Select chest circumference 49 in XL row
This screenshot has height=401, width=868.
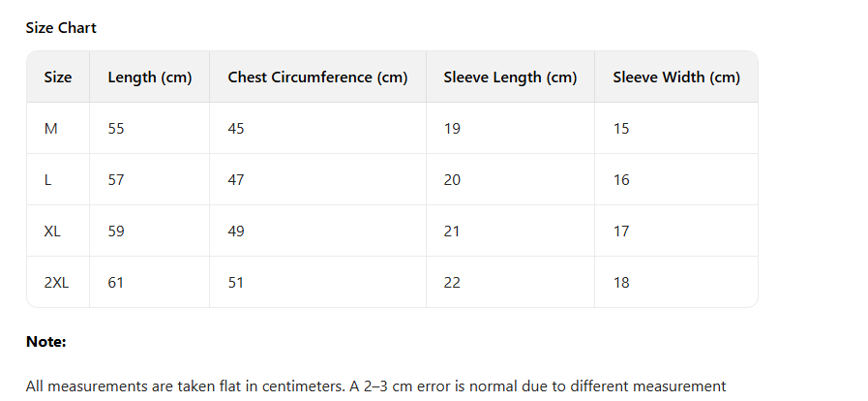click(x=236, y=231)
